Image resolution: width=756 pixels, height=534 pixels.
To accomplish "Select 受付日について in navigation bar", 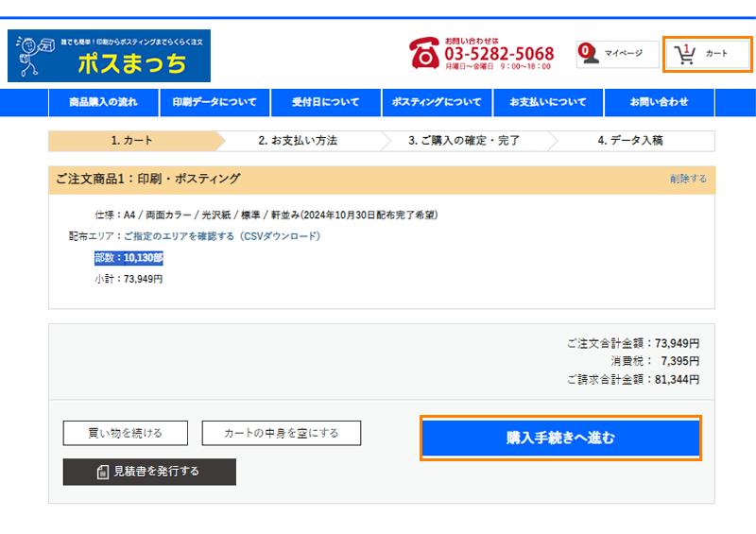I will [x=325, y=102].
